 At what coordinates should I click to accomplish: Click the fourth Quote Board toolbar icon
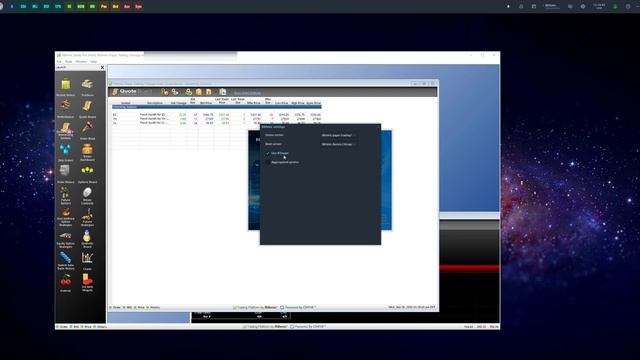(x=199, y=92)
